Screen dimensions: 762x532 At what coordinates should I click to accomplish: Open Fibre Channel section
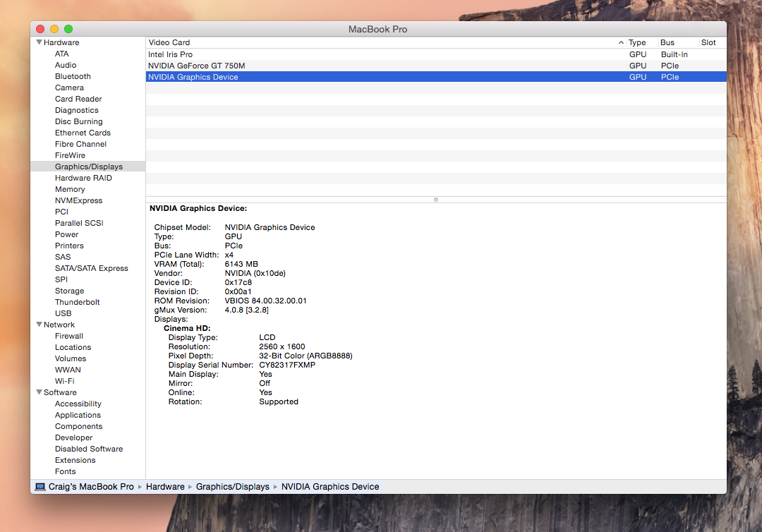[80, 144]
